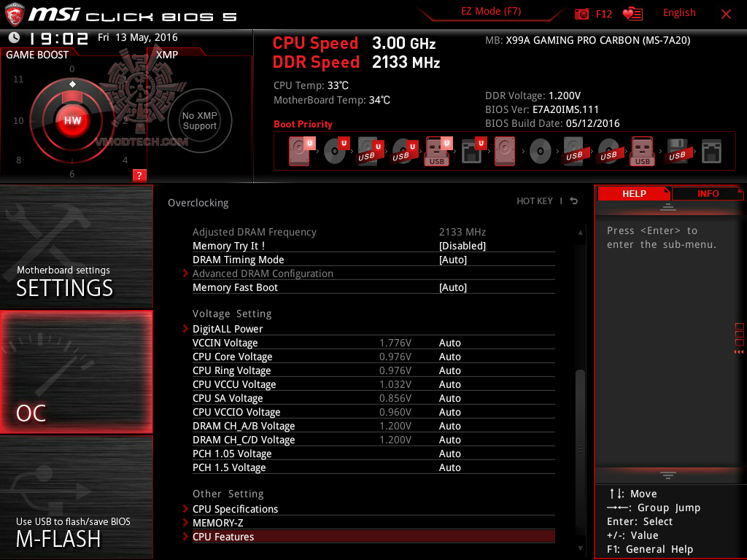Image resolution: width=747 pixels, height=560 pixels.
Task: Select the legacy USB key boot icon
Action: point(643,151)
